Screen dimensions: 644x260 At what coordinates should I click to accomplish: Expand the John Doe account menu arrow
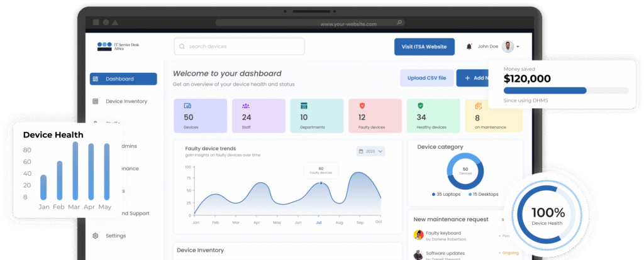pyautogui.click(x=518, y=46)
